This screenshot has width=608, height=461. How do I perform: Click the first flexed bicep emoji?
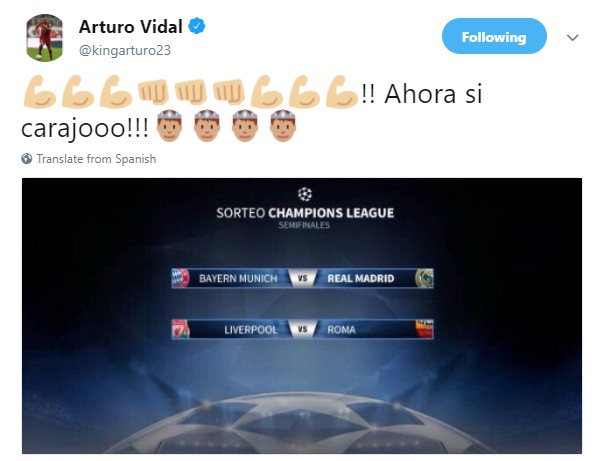point(40,92)
